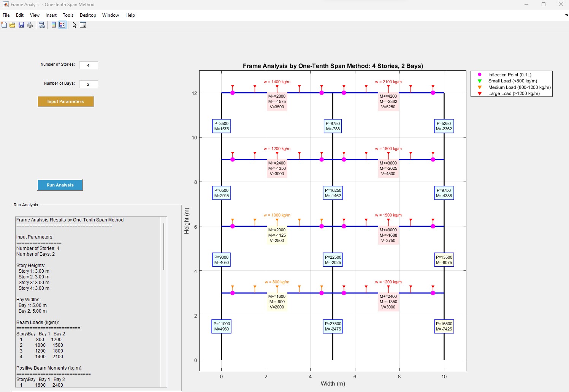Expand the Insert menu
Screen dimensions: 569x392
tap(51, 15)
